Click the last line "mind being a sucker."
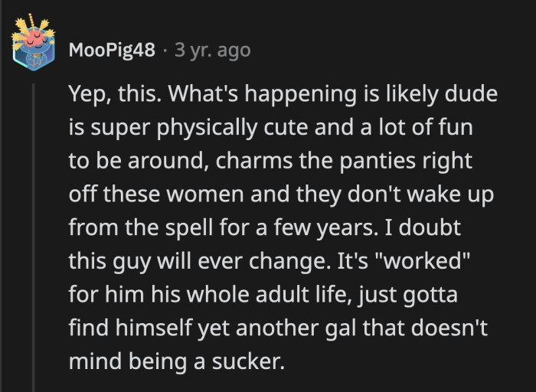The width and height of the screenshot is (536, 392). coord(176,360)
